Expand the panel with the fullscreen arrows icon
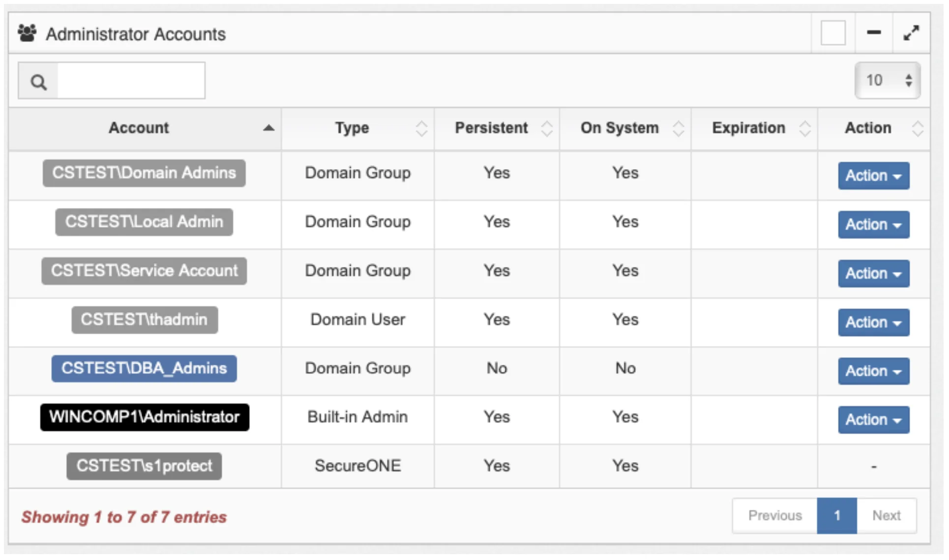Screen dimensions: 949x560 point(911,33)
